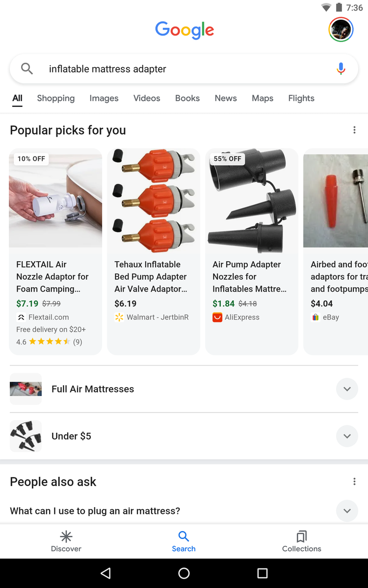Switch to the Shopping tab
The height and width of the screenshot is (588, 368).
56,98
